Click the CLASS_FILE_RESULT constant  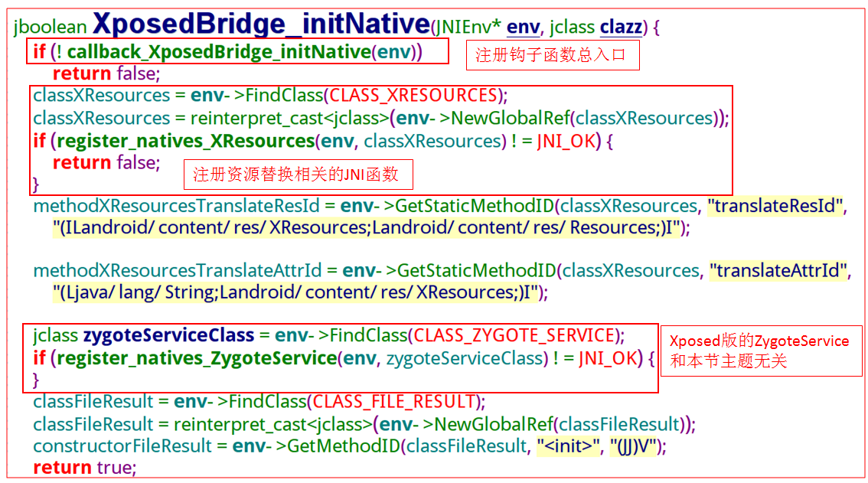coord(394,402)
